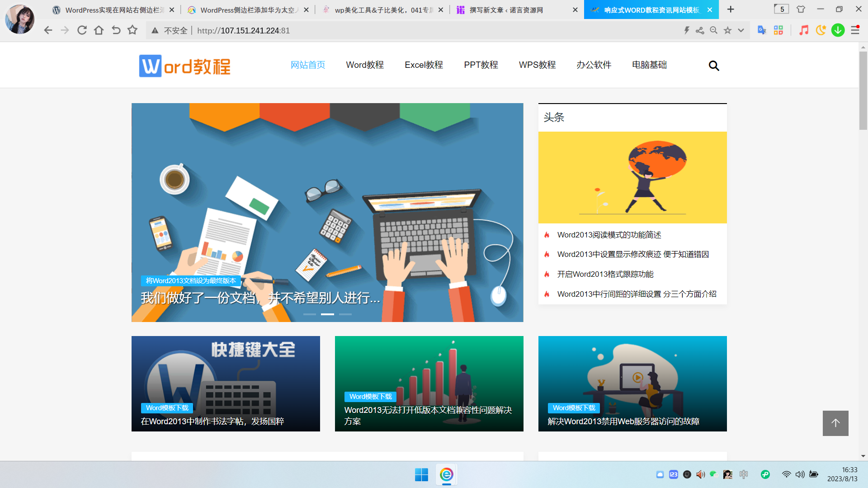Click the page vertical scrollbar thumb
Screen dimensions: 868x488
[863, 90]
